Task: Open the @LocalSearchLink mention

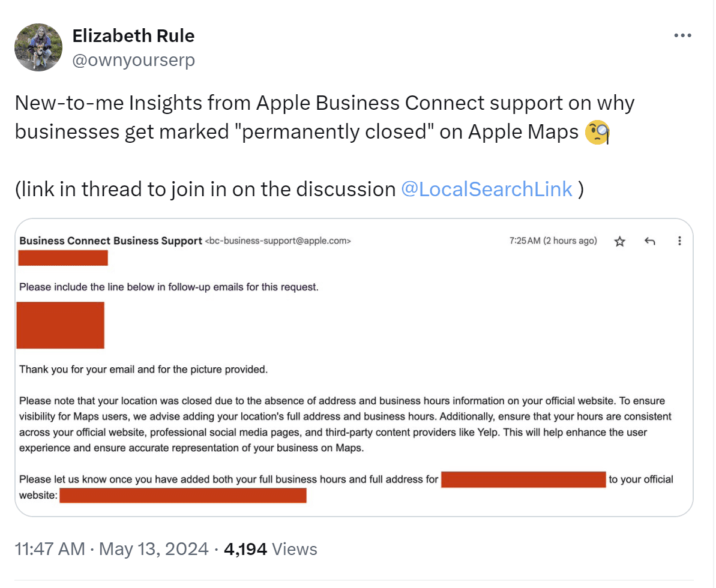Action: click(x=486, y=189)
